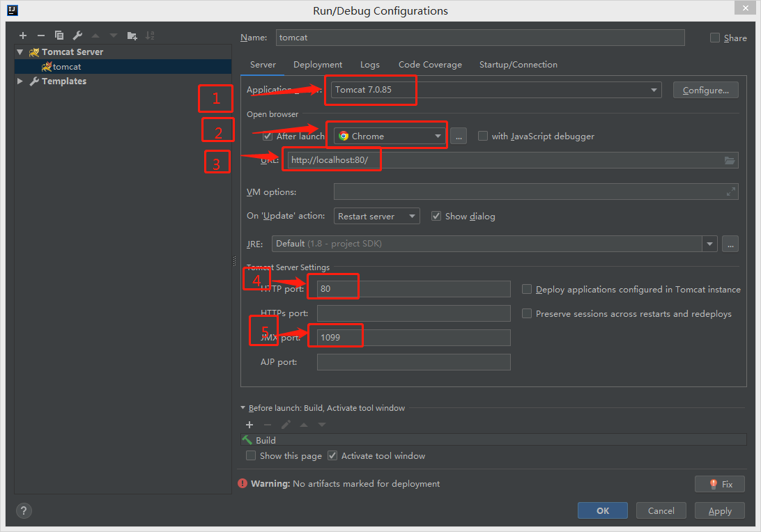Enable Deploy applications configured in Tomcat instance

click(527, 289)
